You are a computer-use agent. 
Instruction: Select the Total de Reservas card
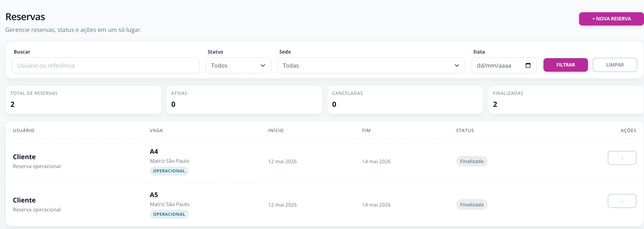tap(83, 100)
